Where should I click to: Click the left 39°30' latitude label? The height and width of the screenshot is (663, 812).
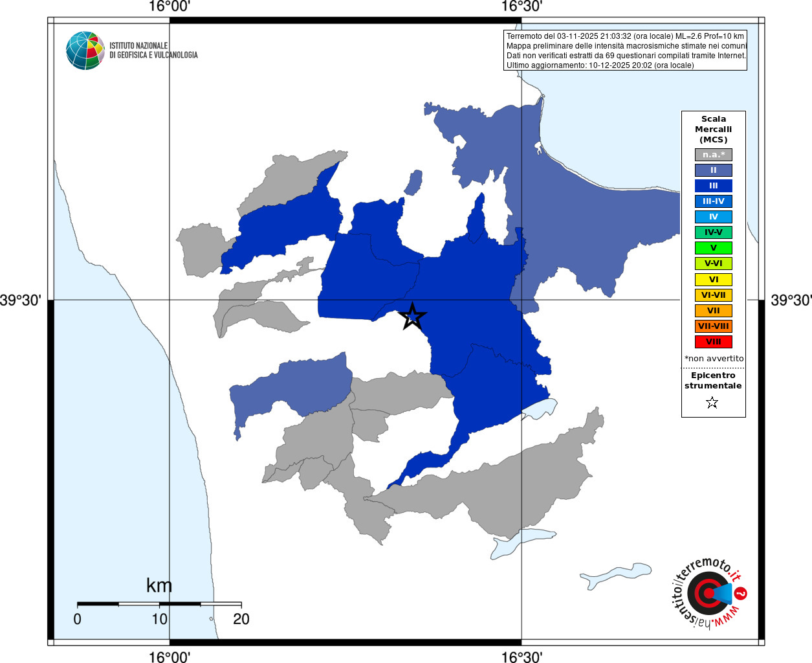[21, 300]
